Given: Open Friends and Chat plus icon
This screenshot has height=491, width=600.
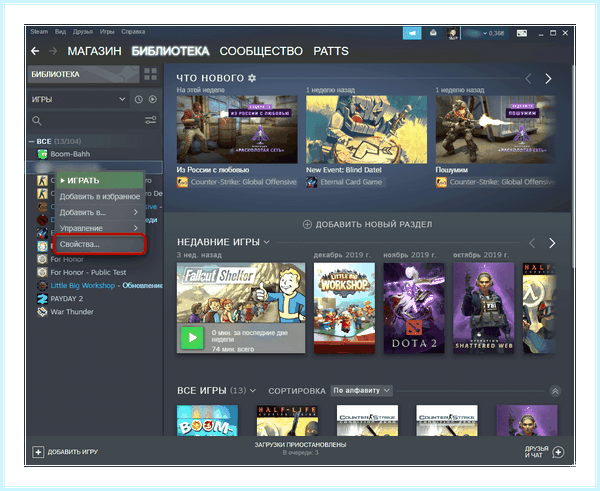Looking at the screenshot, I should click(558, 452).
